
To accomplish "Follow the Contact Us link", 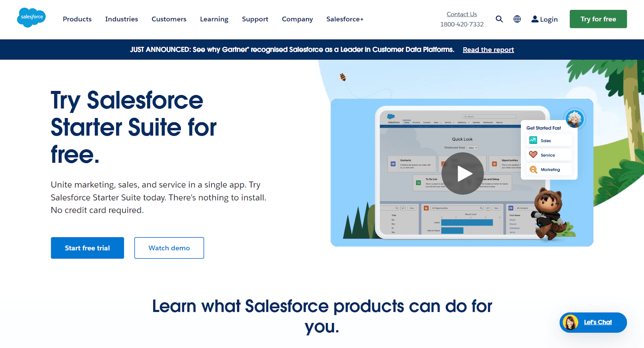I will point(462,14).
